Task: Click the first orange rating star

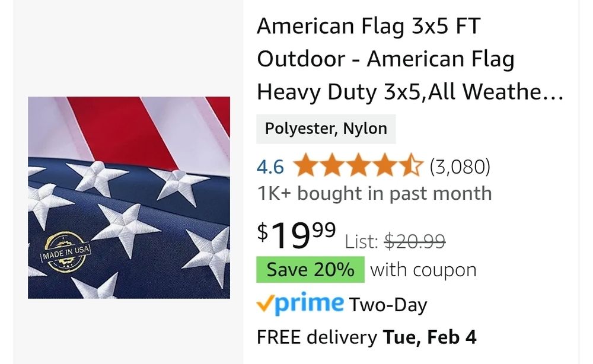Action: point(305,165)
